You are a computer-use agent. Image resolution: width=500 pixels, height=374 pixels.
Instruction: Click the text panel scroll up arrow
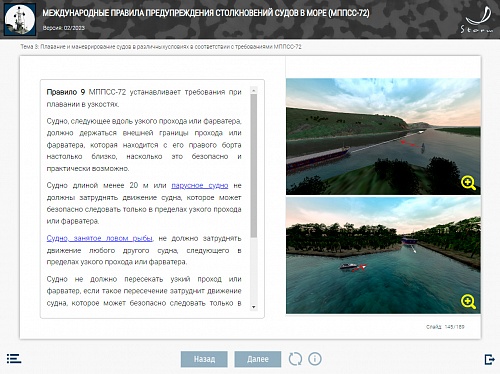254,90
